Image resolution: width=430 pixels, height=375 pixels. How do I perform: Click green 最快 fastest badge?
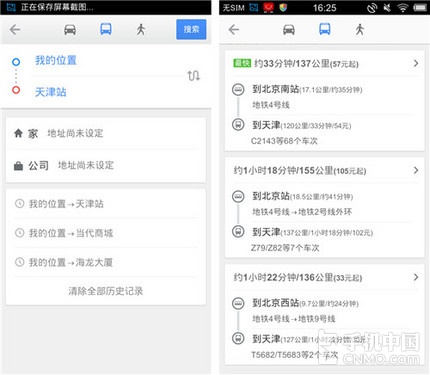242,63
